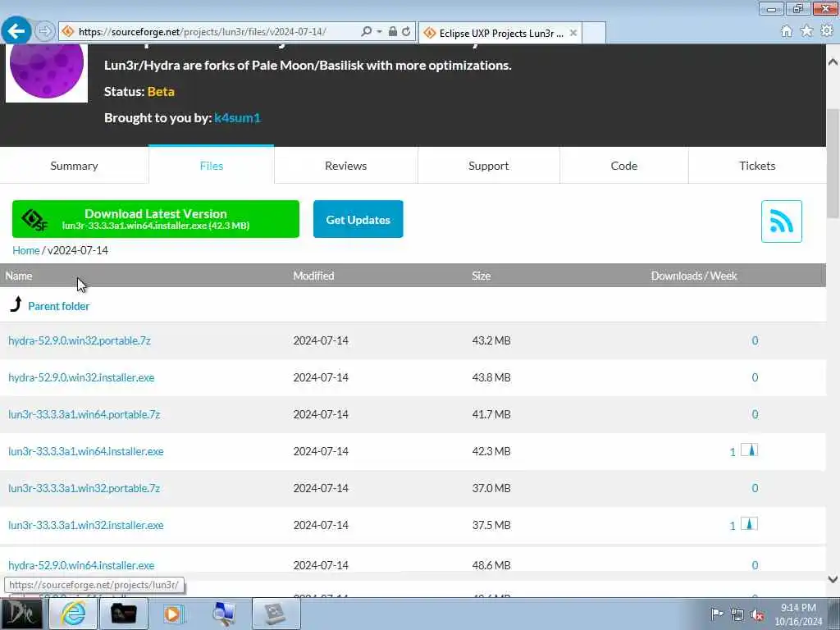Open download count 1 for lun3r win64 installer

pyautogui.click(x=733, y=452)
